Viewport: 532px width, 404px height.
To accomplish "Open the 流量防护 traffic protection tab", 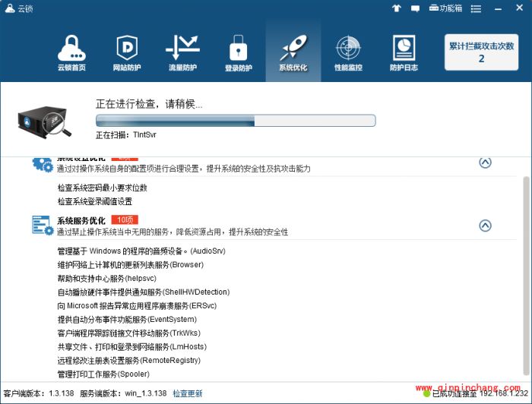I will tap(182, 53).
